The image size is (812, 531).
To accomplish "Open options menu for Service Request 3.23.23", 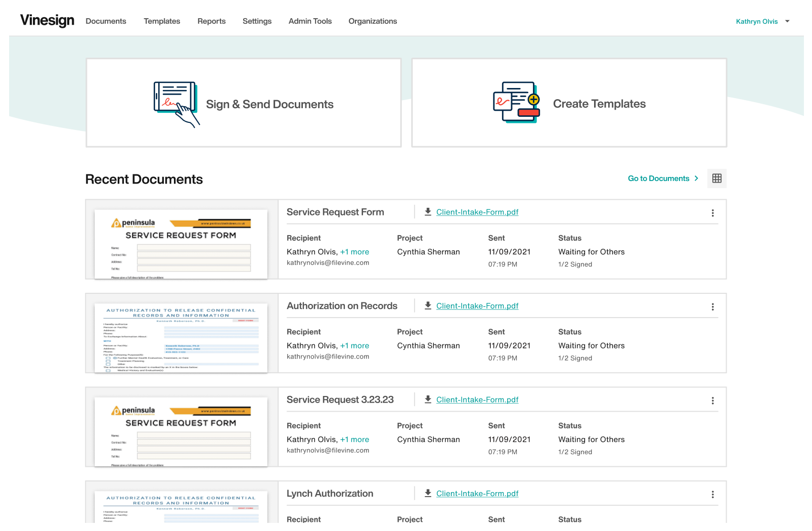I will tap(712, 401).
